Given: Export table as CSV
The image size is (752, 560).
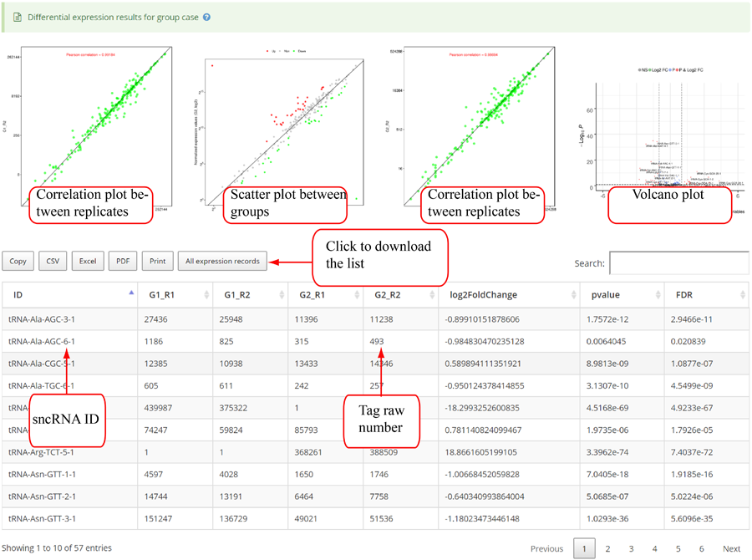Looking at the screenshot, I should pos(53,261).
